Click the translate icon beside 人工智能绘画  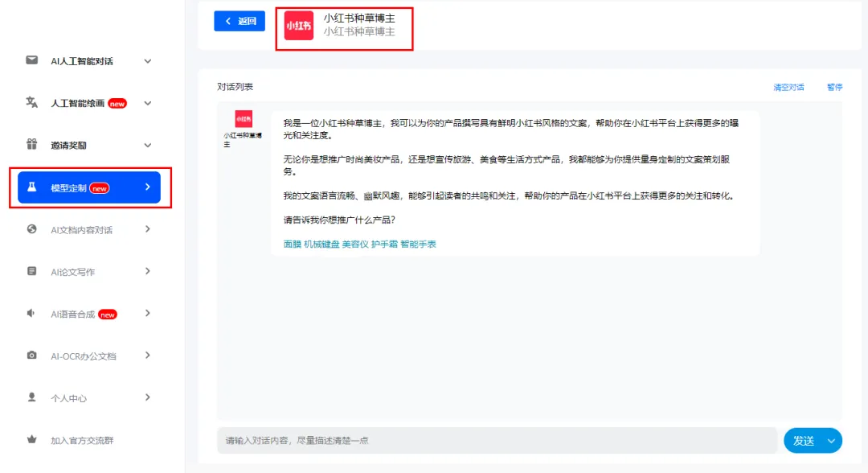click(32, 103)
